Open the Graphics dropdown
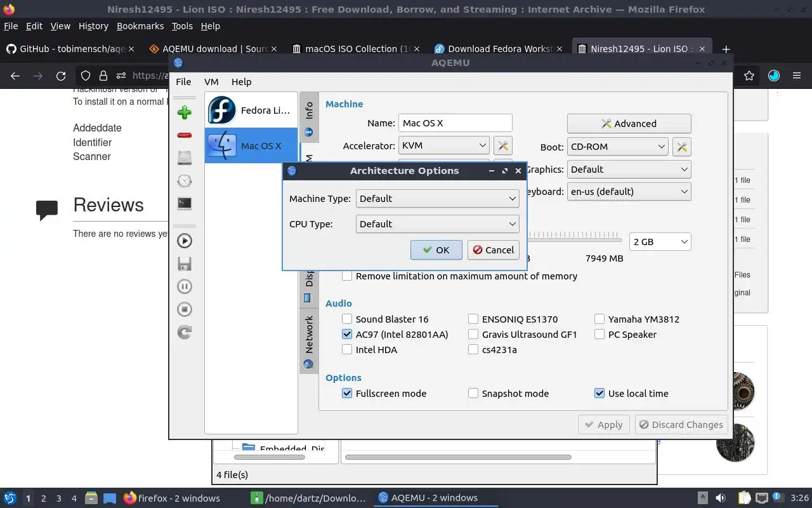Screen dimensions: 812x508 tap(629, 170)
